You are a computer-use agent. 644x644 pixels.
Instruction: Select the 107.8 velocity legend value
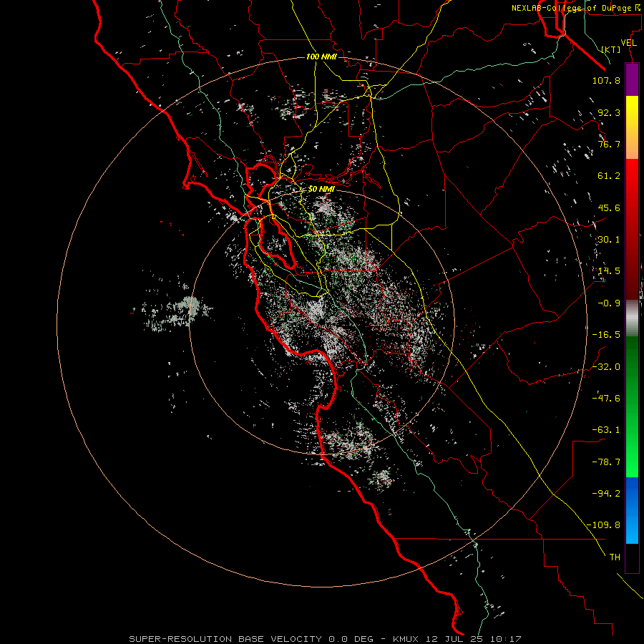click(606, 80)
